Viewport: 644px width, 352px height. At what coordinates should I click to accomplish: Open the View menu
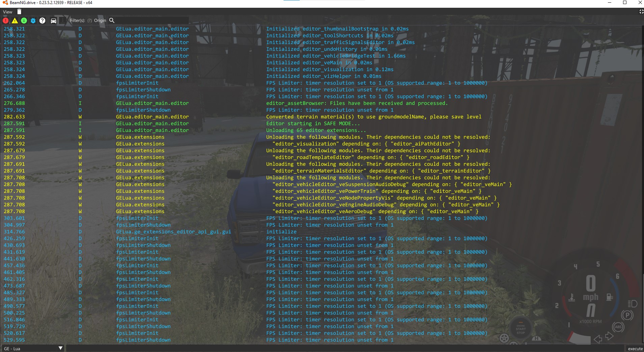[7, 12]
